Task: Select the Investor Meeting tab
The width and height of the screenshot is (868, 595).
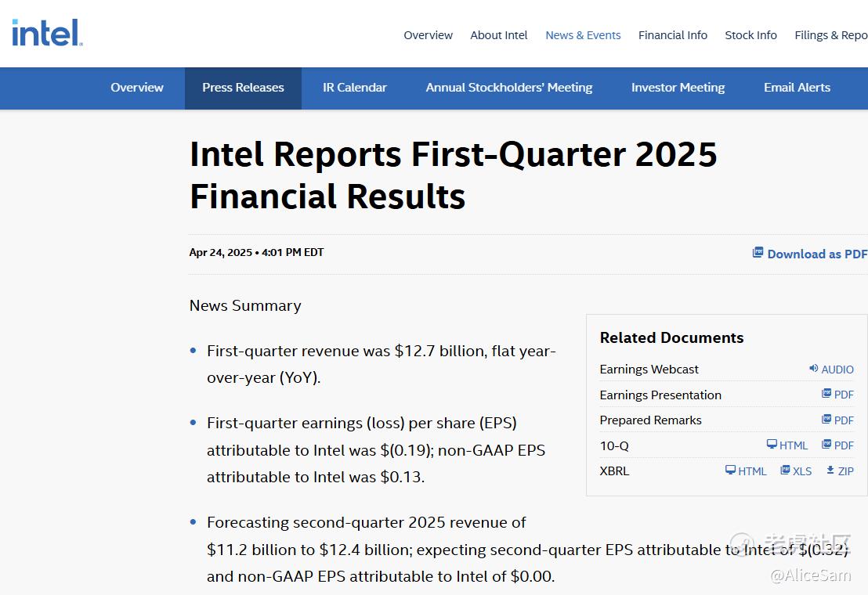Action: click(x=678, y=88)
